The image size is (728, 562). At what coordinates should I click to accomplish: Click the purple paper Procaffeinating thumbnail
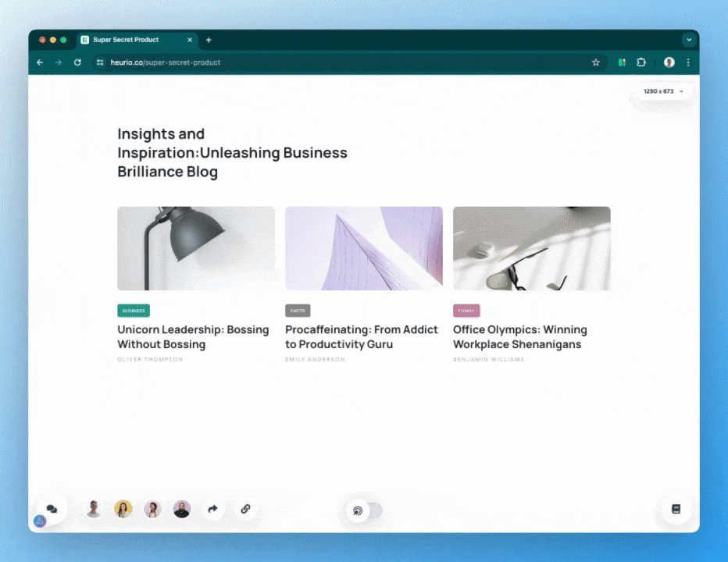[363, 248]
